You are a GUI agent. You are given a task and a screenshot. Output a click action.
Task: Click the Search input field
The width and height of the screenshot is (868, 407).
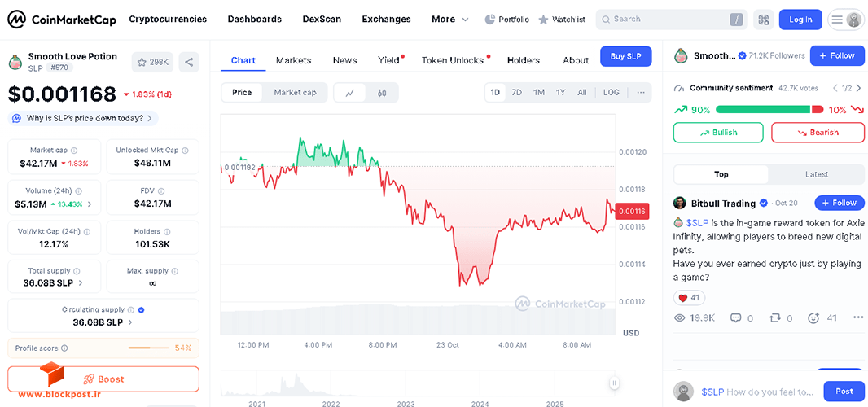(672, 20)
